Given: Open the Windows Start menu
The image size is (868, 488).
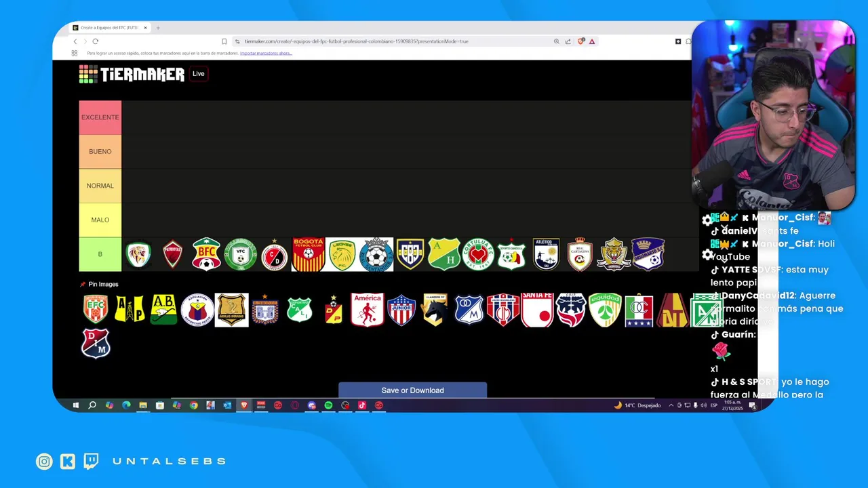Looking at the screenshot, I should (x=76, y=405).
